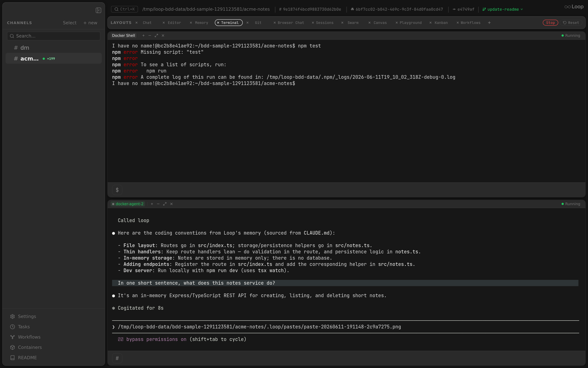Expand the Docker Shell pane to fullscreen
The width and height of the screenshot is (588, 368).
pyautogui.click(x=157, y=36)
